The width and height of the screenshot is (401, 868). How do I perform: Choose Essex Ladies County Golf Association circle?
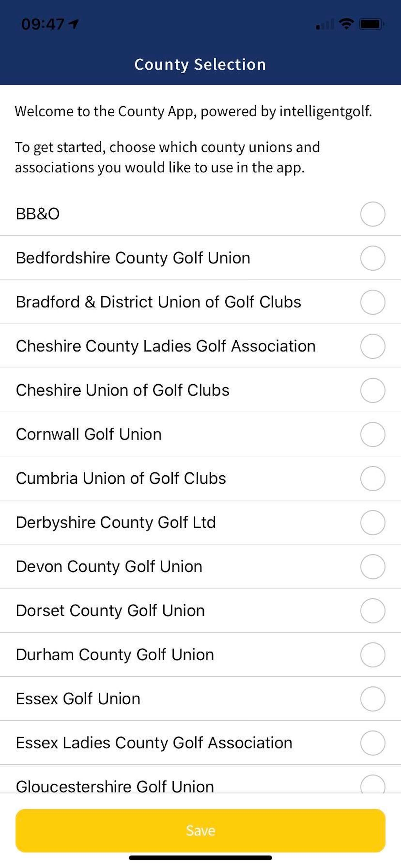pyautogui.click(x=372, y=743)
